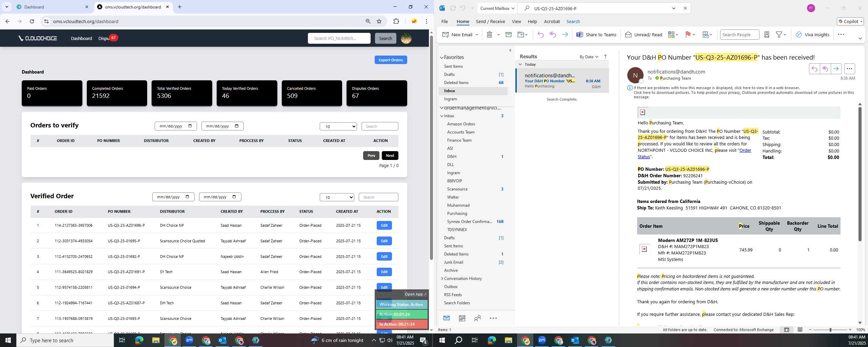Clear the Outlook search box
Viewport: 868px width, 347px height.
(685, 8)
